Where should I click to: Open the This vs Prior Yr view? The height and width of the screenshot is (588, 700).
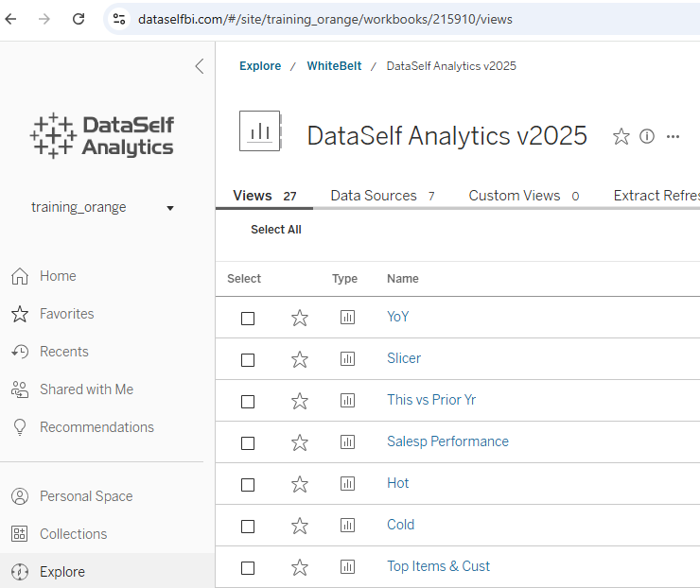click(x=431, y=400)
